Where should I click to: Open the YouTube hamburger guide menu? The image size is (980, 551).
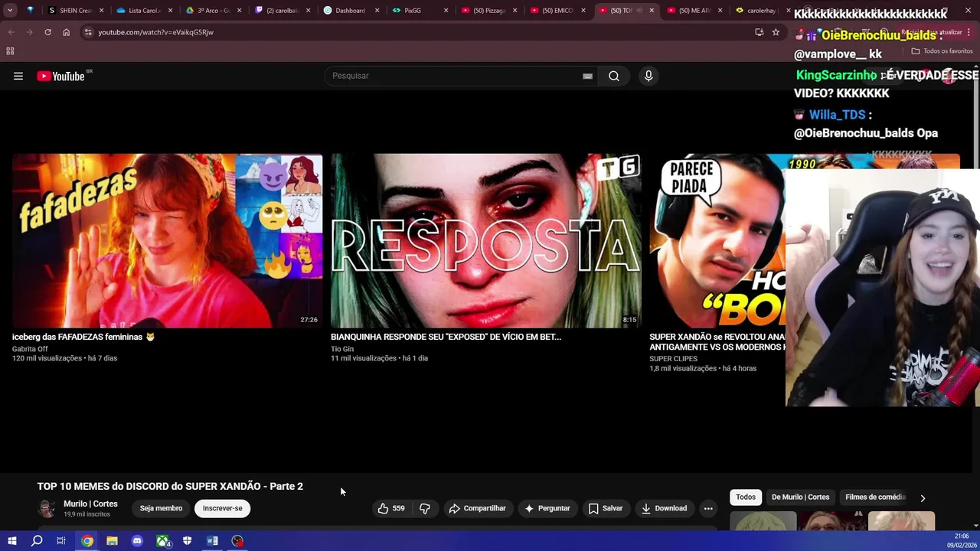coord(18,76)
